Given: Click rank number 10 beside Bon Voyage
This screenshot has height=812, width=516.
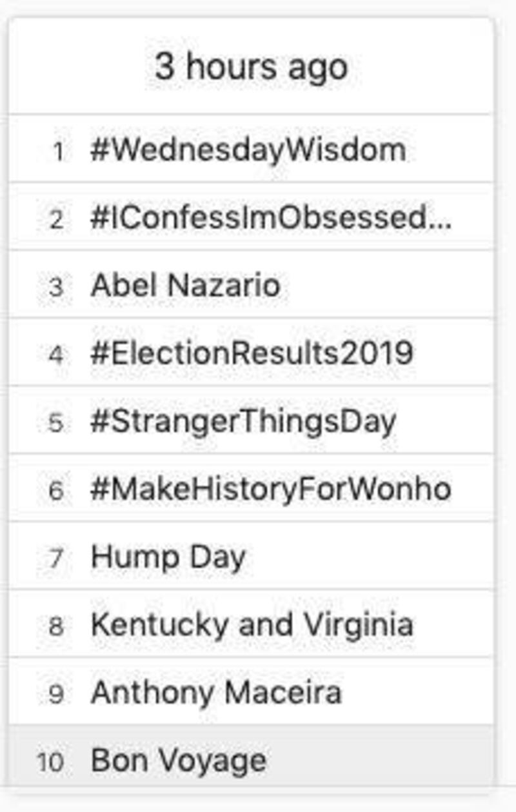Looking at the screenshot, I should click(x=50, y=762).
